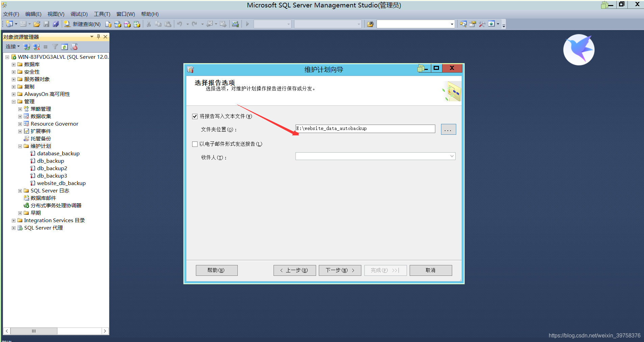Expand the 数据库 node
The height and width of the screenshot is (342, 644).
pyautogui.click(x=14, y=64)
